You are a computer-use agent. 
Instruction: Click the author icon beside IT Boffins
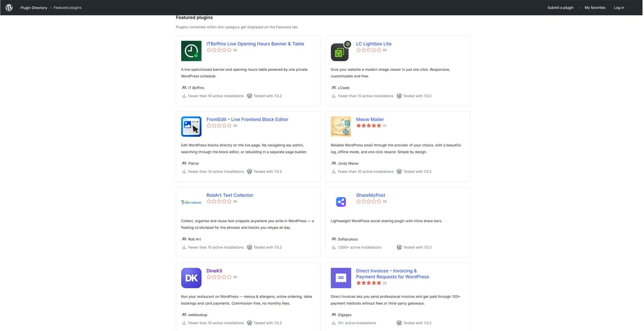[x=184, y=88]
